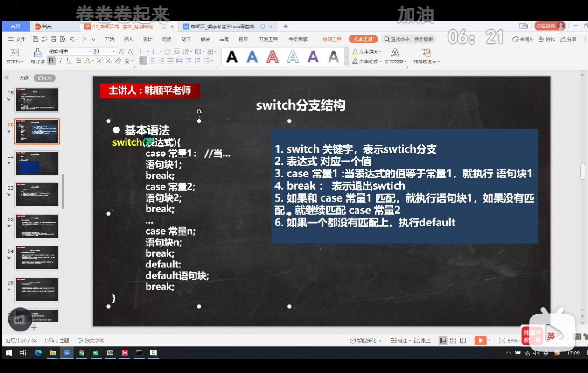This screenshot has height=373, width=588.
Task: Click the Notes button in status bar
Action: coord(400,340)
